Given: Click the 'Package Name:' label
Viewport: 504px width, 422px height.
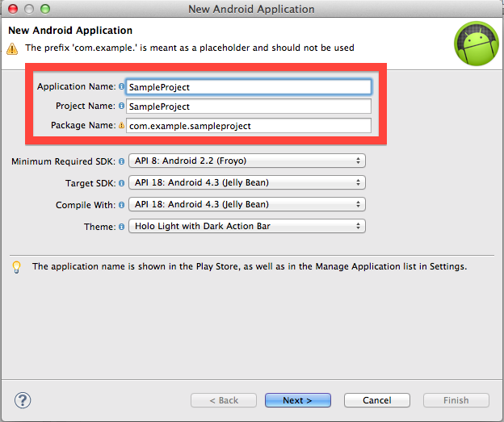Looking at the screenshot, I should click(83, 125).
